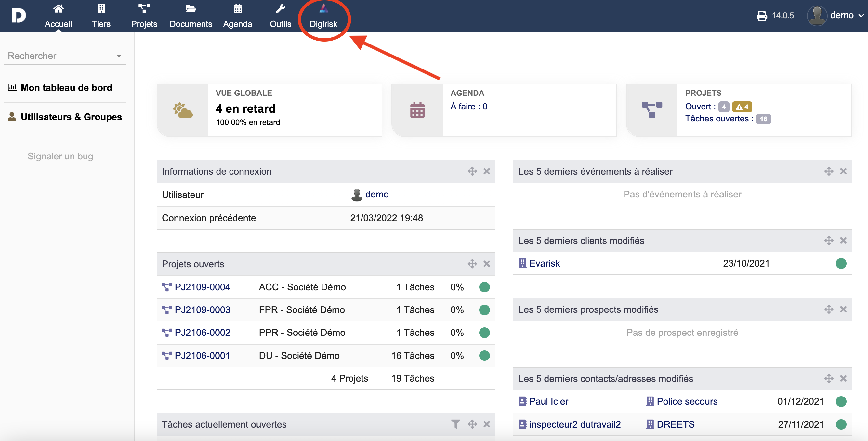
Task: Click À faire : 0 link
Action: click(x=469, y=107)
